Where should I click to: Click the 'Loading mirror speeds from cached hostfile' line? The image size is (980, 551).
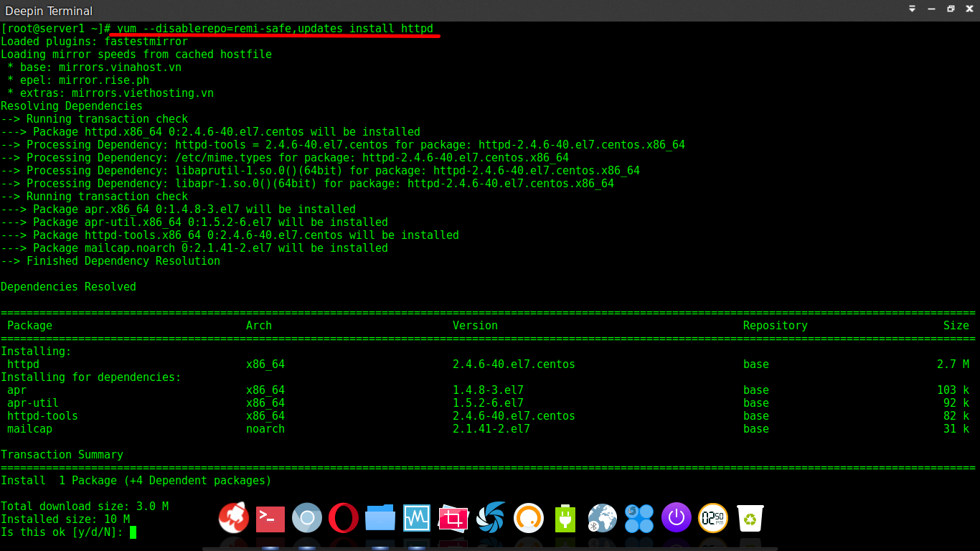[136, 55]
